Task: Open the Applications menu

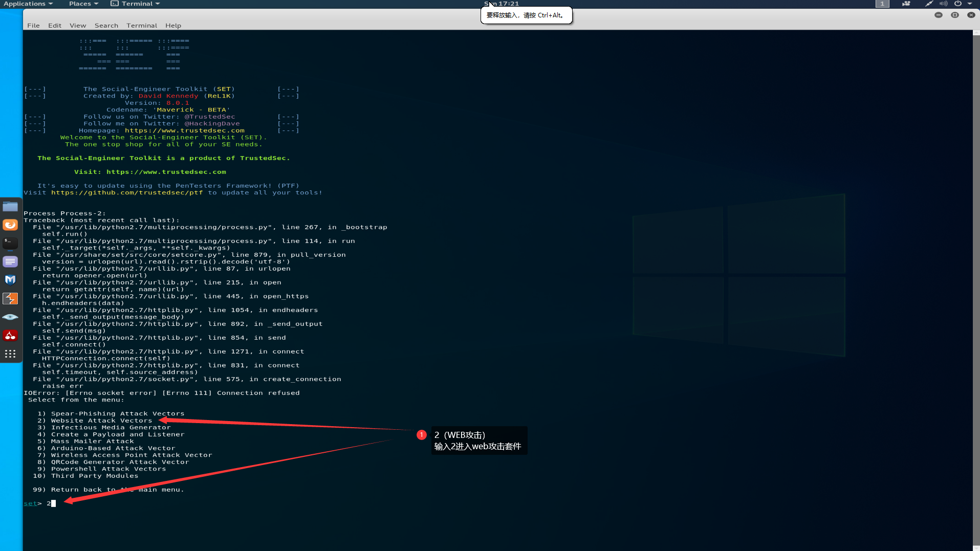Action: (28, 4)
